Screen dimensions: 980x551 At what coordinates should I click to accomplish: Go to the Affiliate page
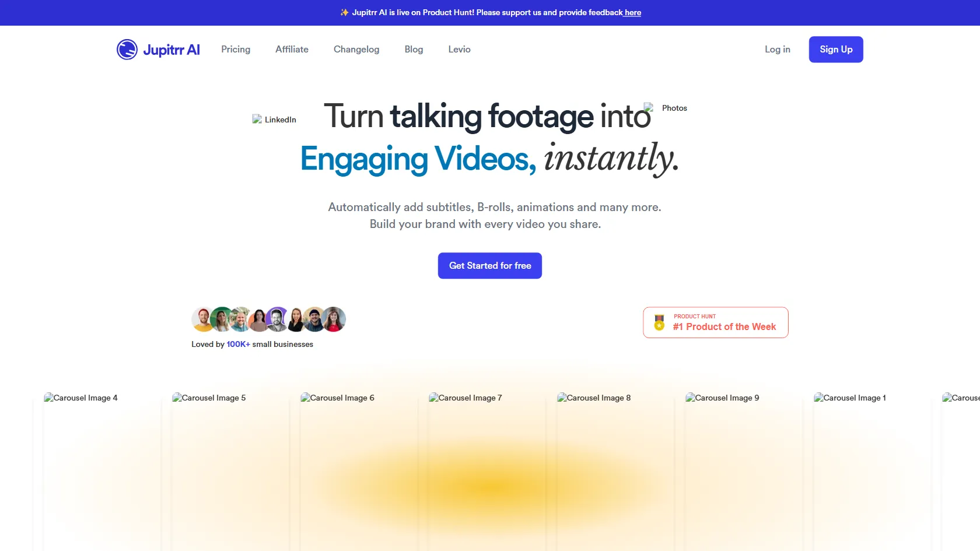(292, 50)
